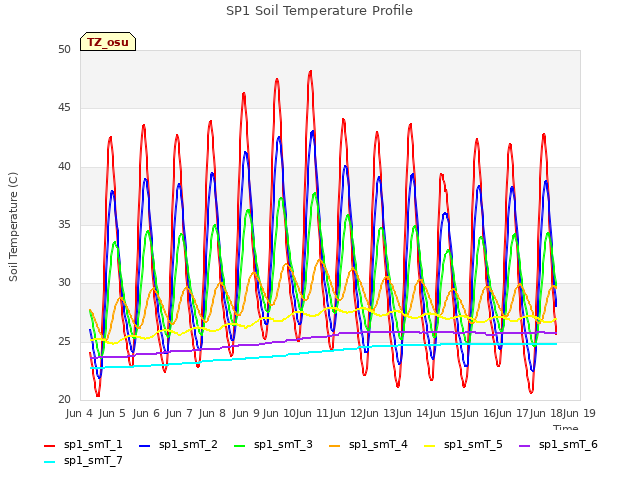
Task: Click the red sp1_smT_1 legend swatch
Action: pos(49,446)
